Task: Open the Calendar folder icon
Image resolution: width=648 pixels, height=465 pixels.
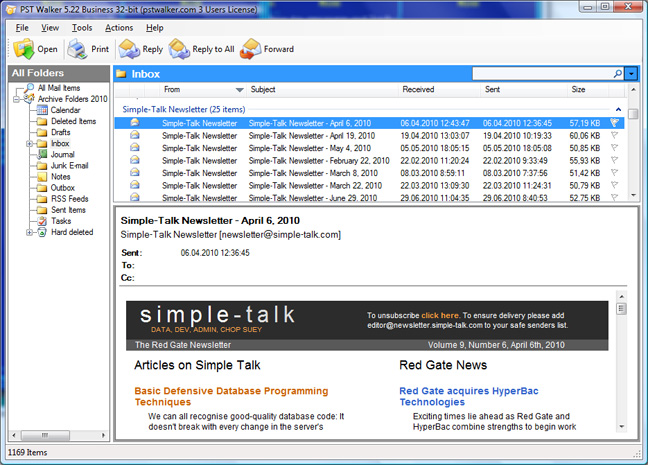Action: (42, 110)
